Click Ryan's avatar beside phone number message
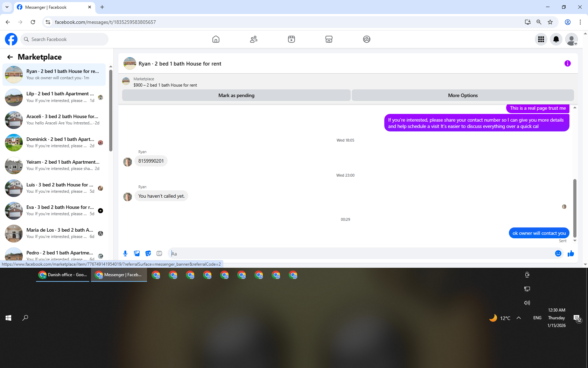This screenshot has width=588, height=368. click(127, 162)
